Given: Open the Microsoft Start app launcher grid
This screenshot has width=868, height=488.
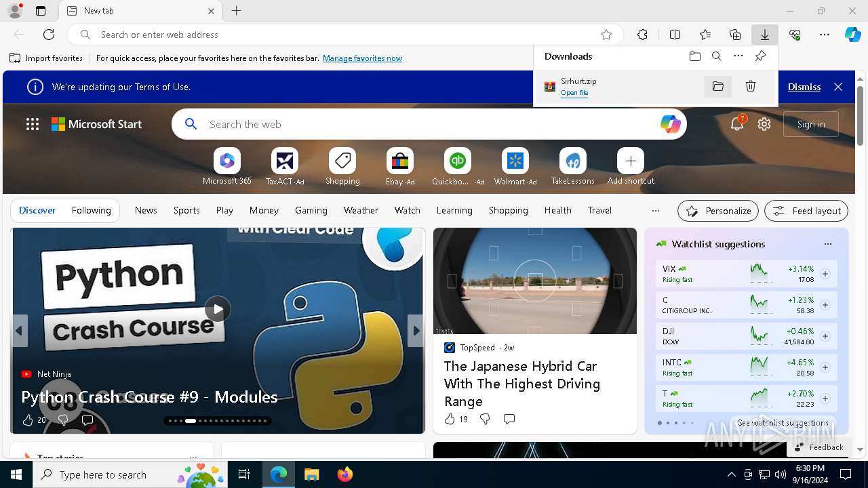Looking at the screenshot, I should pos(33,124).
